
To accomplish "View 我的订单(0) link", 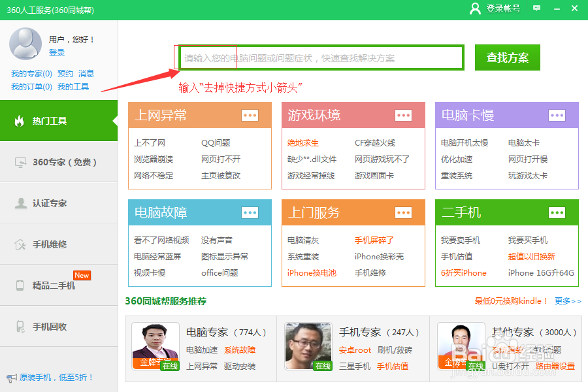I will [31, 87].
